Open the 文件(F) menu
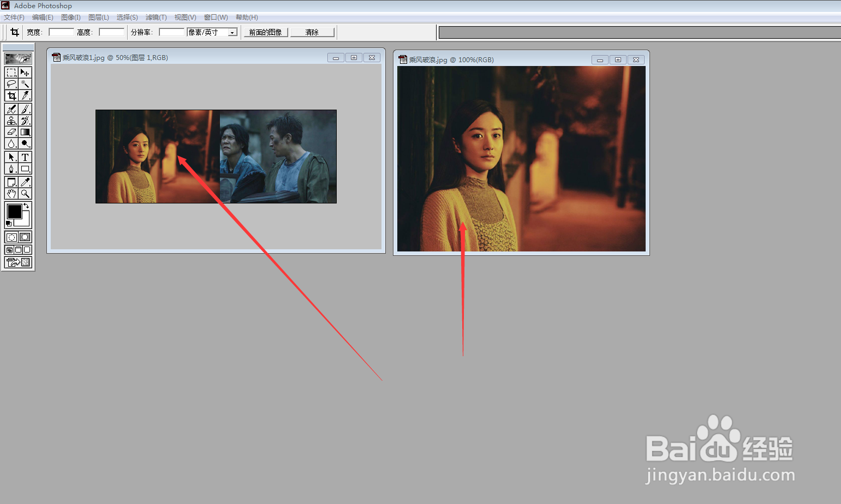 [14, 17]
